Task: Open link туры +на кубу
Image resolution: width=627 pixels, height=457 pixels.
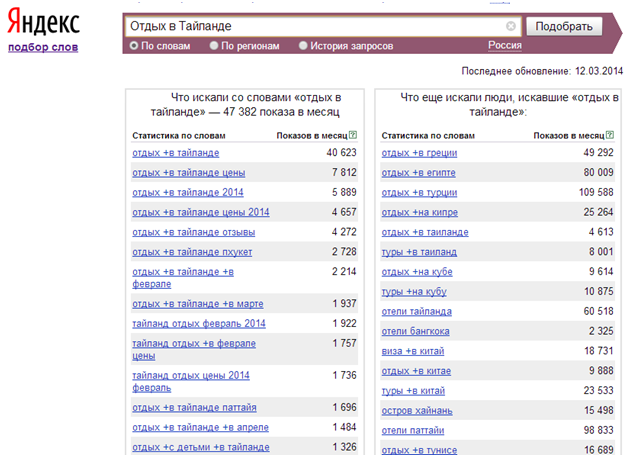Action: 414,292
